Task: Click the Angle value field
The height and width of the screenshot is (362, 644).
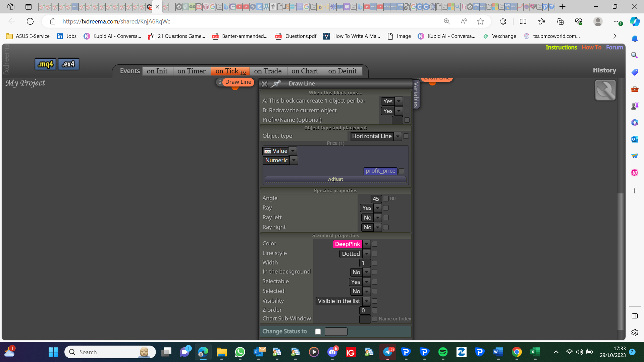Action: (x=376, y=199)
